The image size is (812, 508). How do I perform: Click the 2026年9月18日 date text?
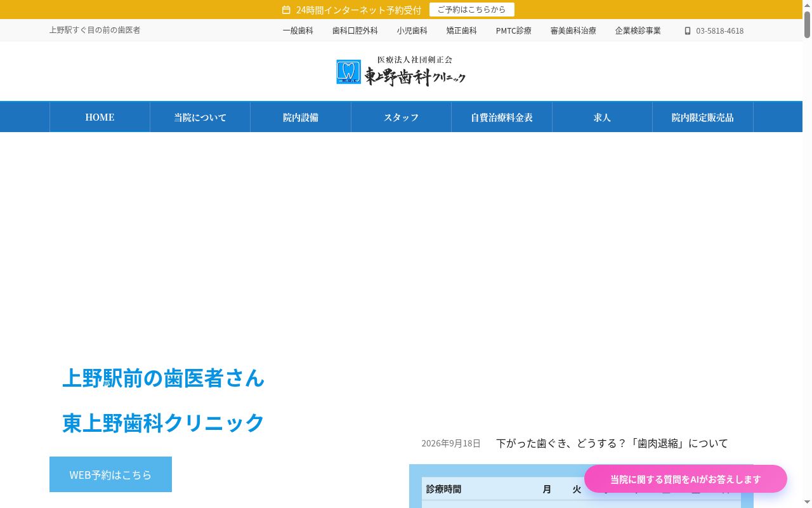pyautogui.click(x=451, y=443)
